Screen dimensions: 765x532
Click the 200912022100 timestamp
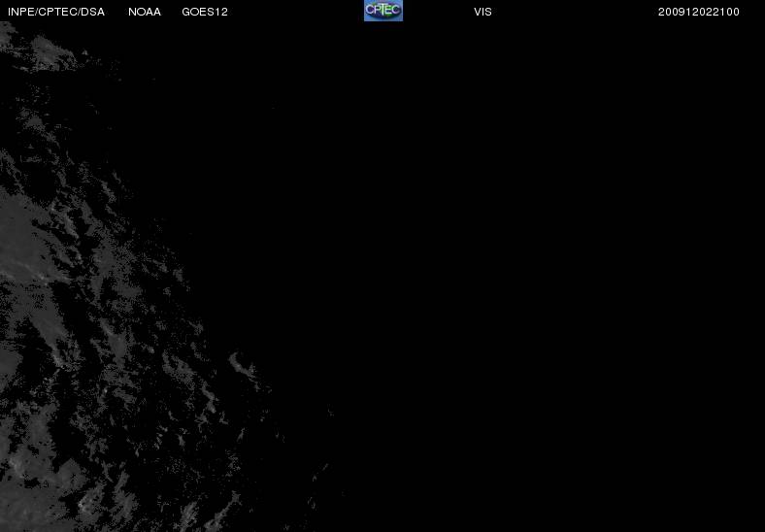(699, 12)
